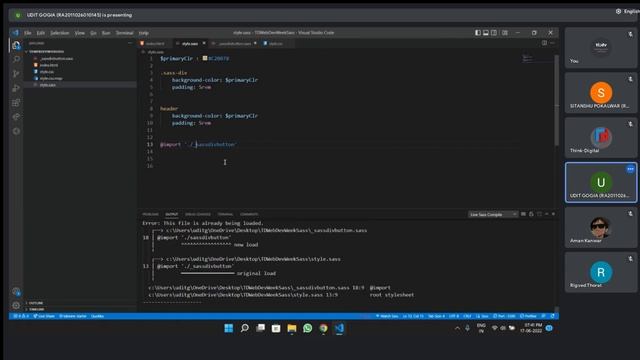Open Windows Start menu on taskbar
This screenshot has width=640, height=360.
pos(229,328)
